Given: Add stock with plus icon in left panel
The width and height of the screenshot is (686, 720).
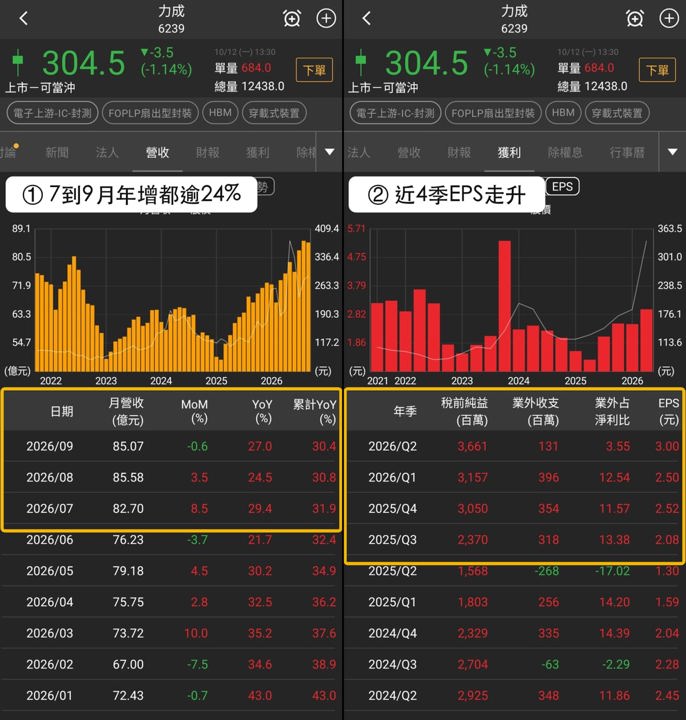Looking at the screenshot, I should [x=326, y=18].
